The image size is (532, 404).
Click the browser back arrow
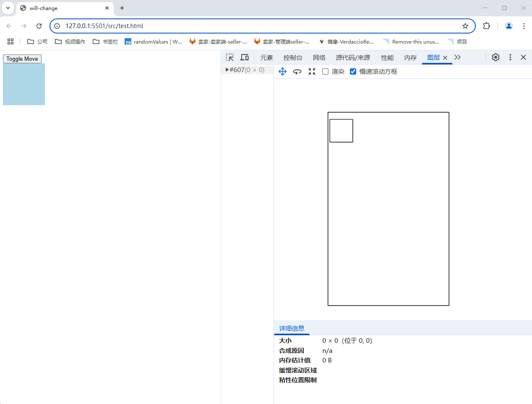tap(9, 26)
